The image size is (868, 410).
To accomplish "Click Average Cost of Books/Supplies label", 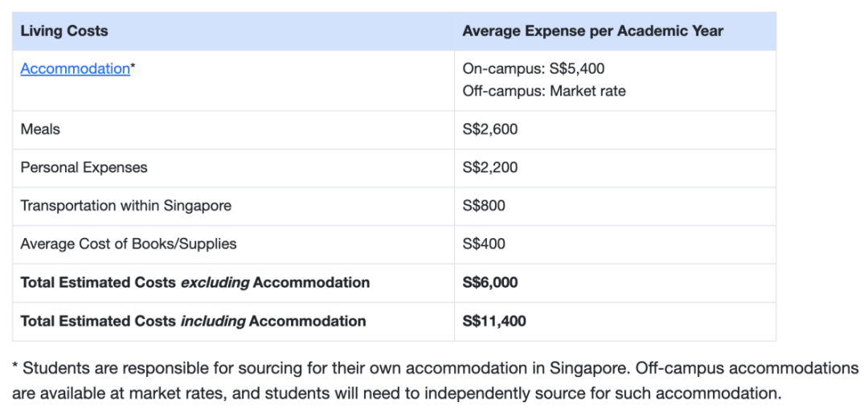I will pyautogui.click(x=129, y=244).
